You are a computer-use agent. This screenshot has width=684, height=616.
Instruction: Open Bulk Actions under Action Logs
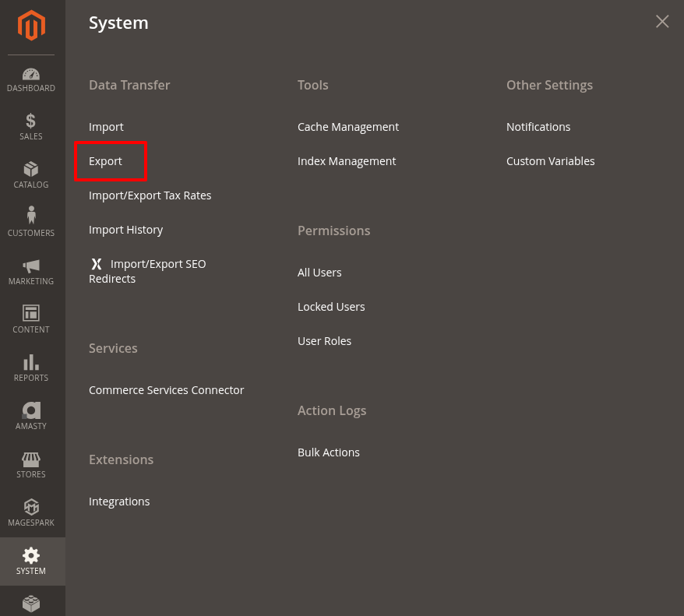click(329, 452)
